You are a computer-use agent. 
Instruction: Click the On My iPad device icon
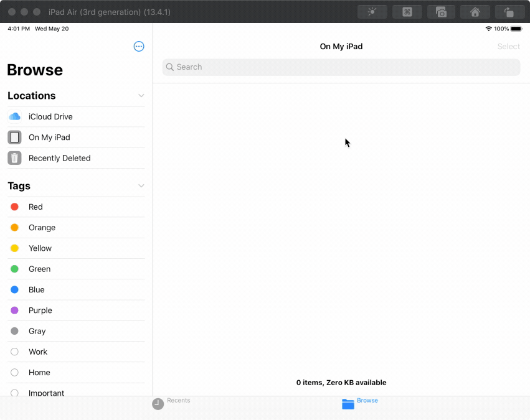point(14,138)
